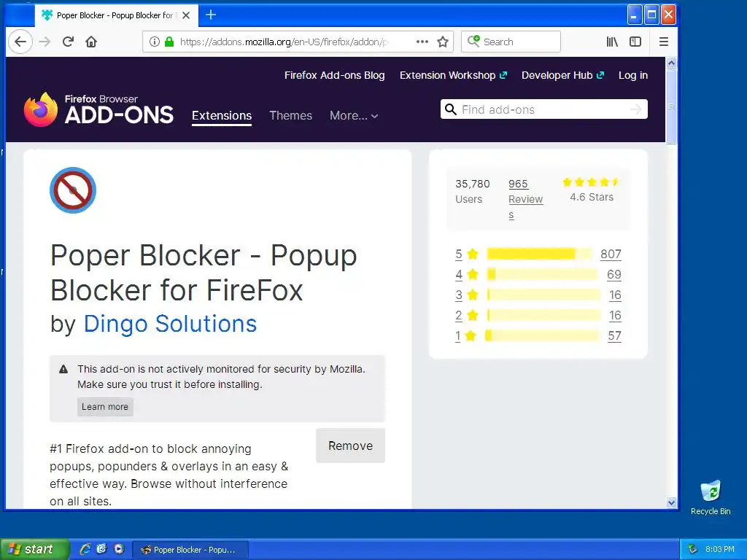Image resolution: width=747 pixels, height=560 pixels.
Task: Click the green padlock security icon
Action: click(169, 42)
